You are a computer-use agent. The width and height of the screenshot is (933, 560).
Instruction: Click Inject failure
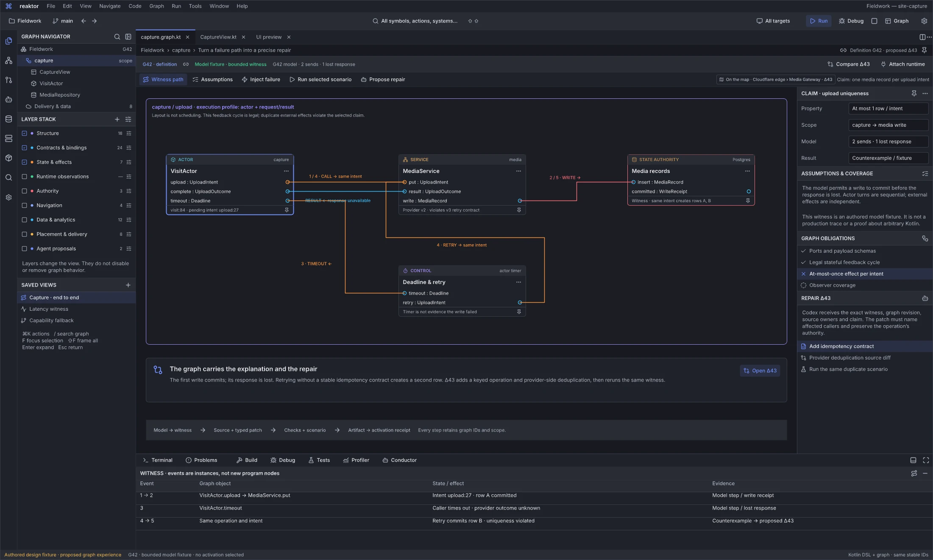pos(261,80)
